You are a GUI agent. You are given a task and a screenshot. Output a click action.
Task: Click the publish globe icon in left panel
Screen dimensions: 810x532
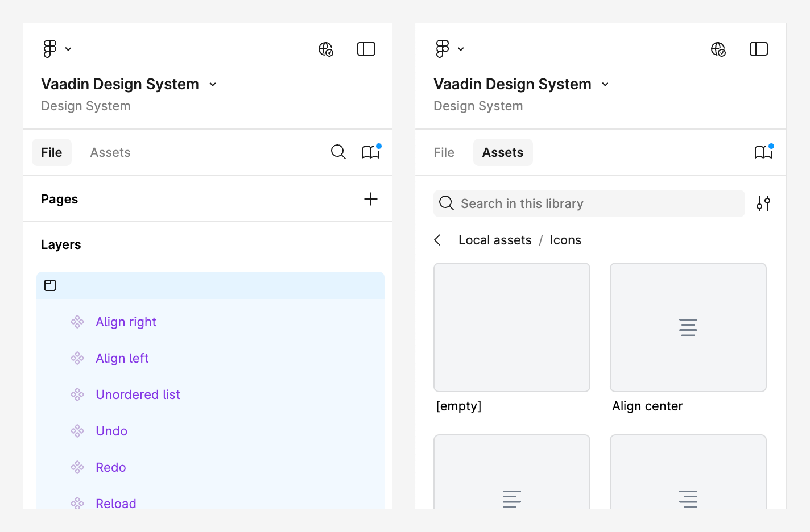pos(326,49)
